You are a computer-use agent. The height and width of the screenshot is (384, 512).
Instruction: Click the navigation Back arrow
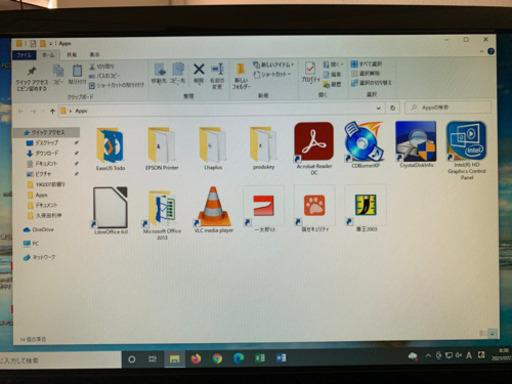pos(21,111)
